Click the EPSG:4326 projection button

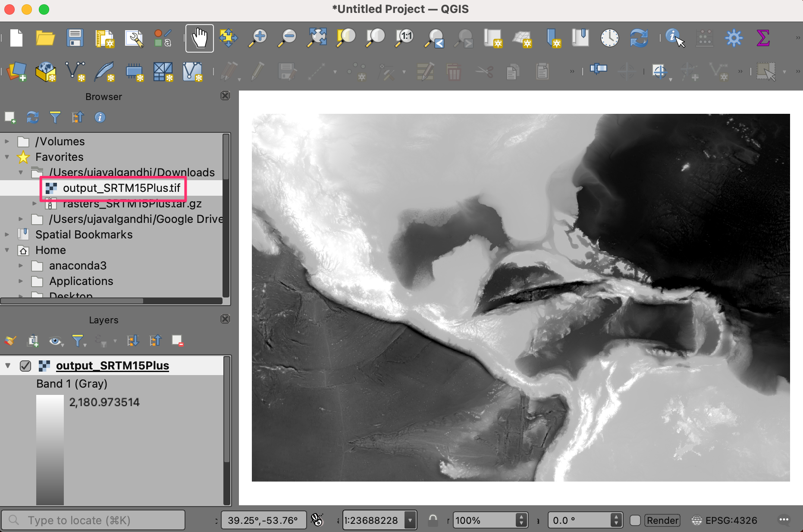pos(725,520)
